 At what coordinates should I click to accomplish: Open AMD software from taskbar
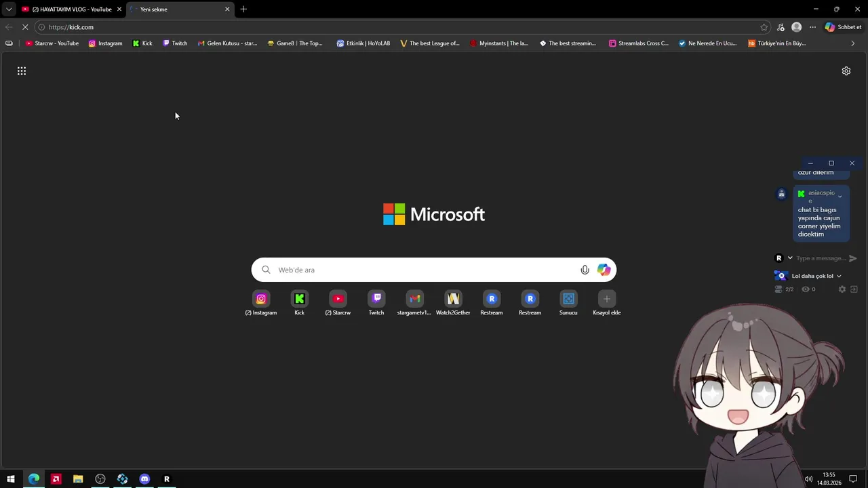(56, 479)
